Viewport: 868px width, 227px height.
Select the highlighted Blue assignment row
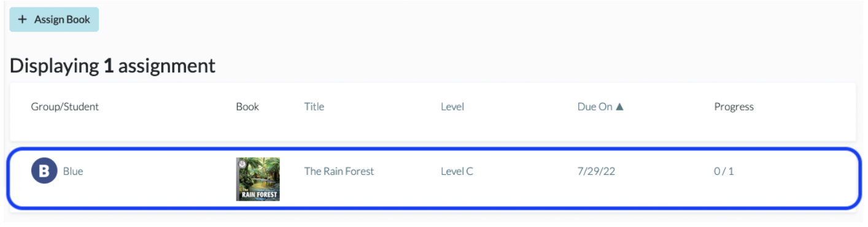coord(433,179)
